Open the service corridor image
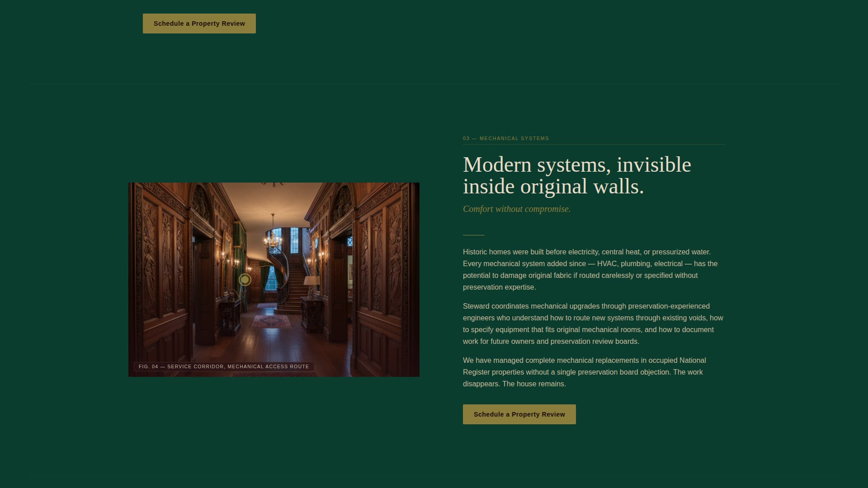 click(274, 279)
